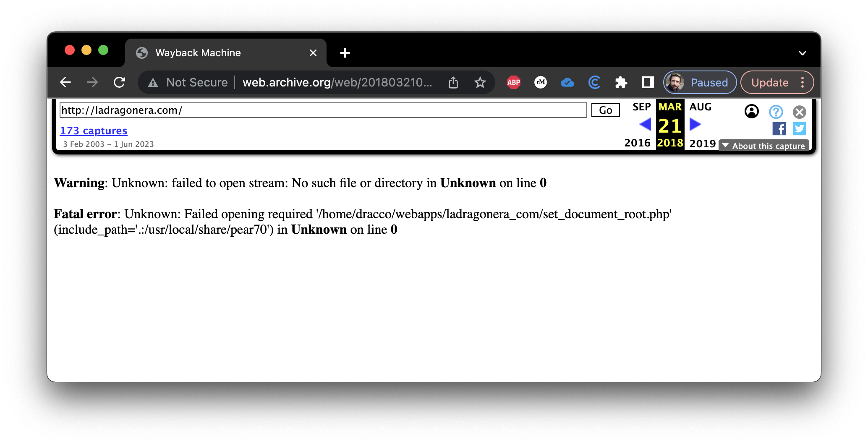
Task: Jump to the previous capture arrow
Action: point(645,125)
